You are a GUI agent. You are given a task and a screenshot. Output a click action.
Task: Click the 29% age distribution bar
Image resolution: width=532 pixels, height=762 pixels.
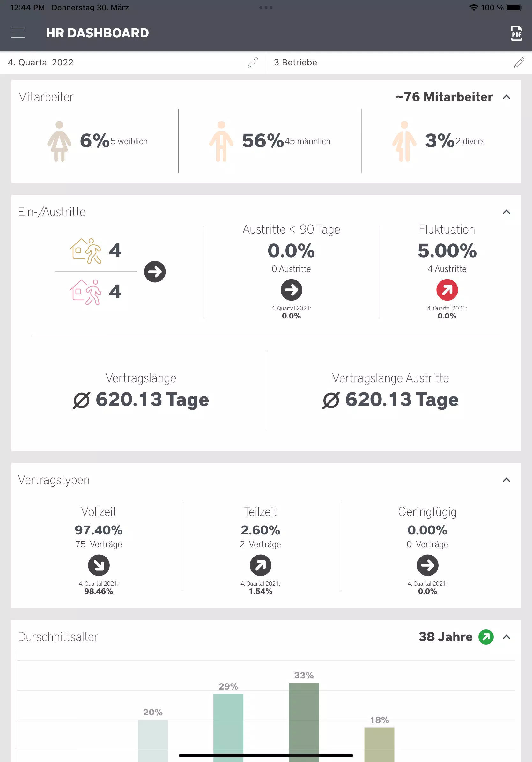(x=228, y=728)
